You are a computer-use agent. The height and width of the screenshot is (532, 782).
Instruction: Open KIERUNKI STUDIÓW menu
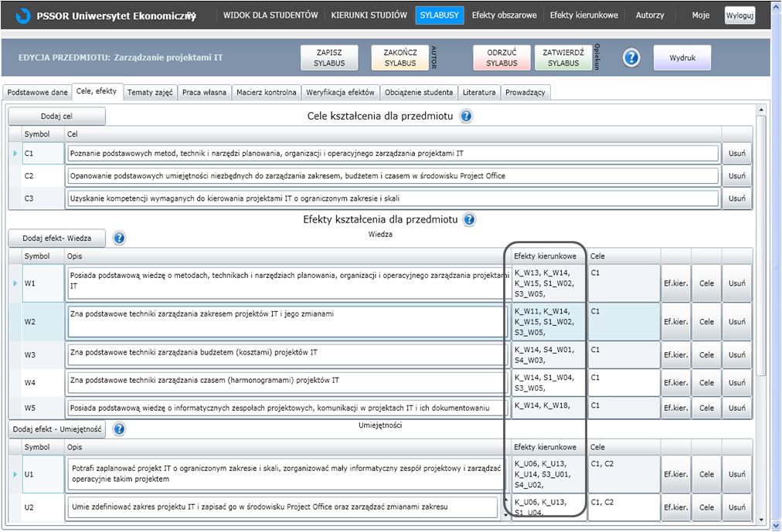tap(369, 15)
